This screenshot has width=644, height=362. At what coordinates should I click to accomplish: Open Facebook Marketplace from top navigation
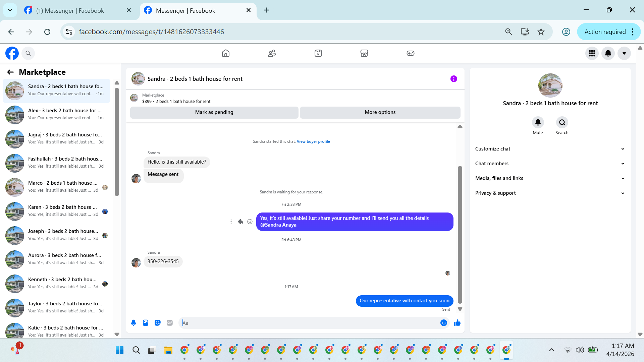coord(364,53)
